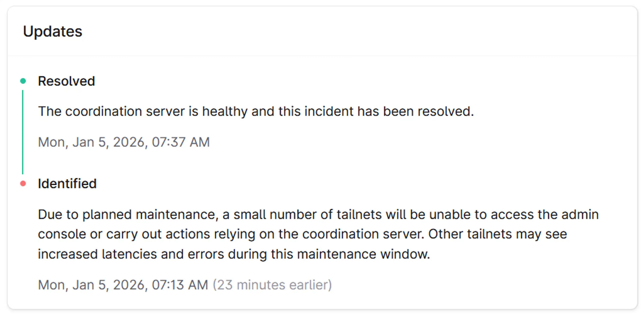This screenshot has width=644, height=317.
Task: Click the coordination server is healthy message
Action: point(255,111)
